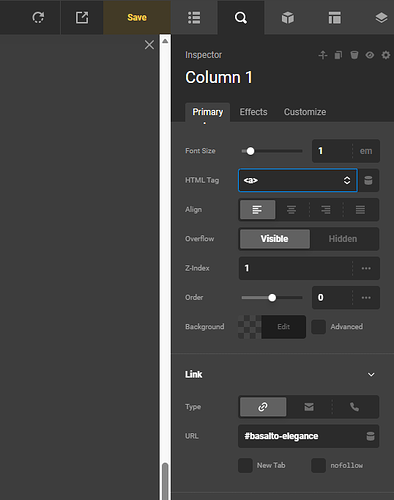Open Order more options dots
The height and width of the screenshot is (500, 394).
[366, 298]
